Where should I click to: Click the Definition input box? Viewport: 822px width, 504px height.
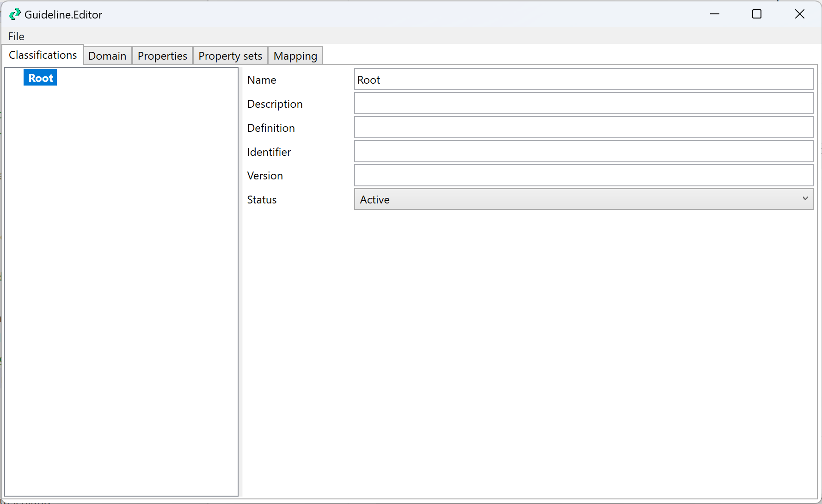pyautogui.click(x=583, y=128)
